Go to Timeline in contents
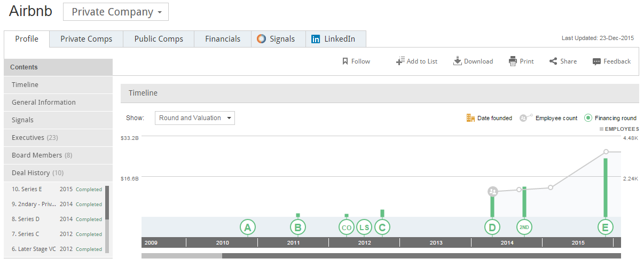Viewport: 644px width, 259px height. click(58, 85)
